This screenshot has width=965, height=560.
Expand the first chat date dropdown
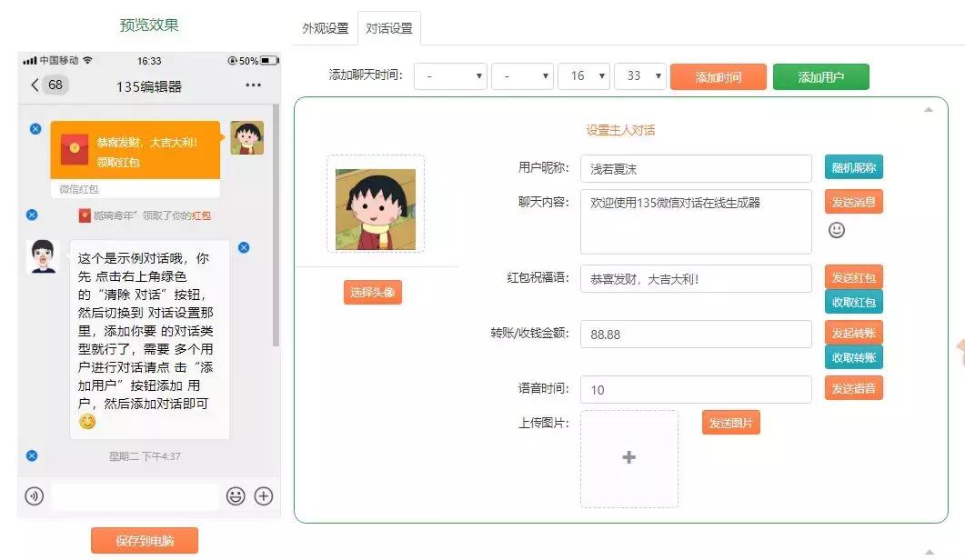(450, 76)
